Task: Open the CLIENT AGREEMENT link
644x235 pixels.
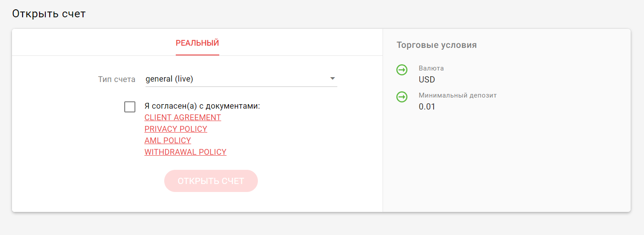Action: [183, 117]
